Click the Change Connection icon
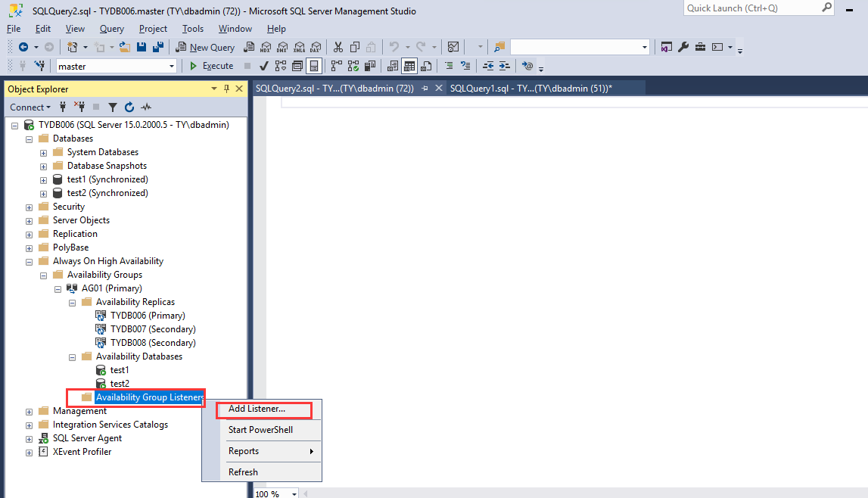This screenshot has width=868, height=498. [x=40, y=67]
